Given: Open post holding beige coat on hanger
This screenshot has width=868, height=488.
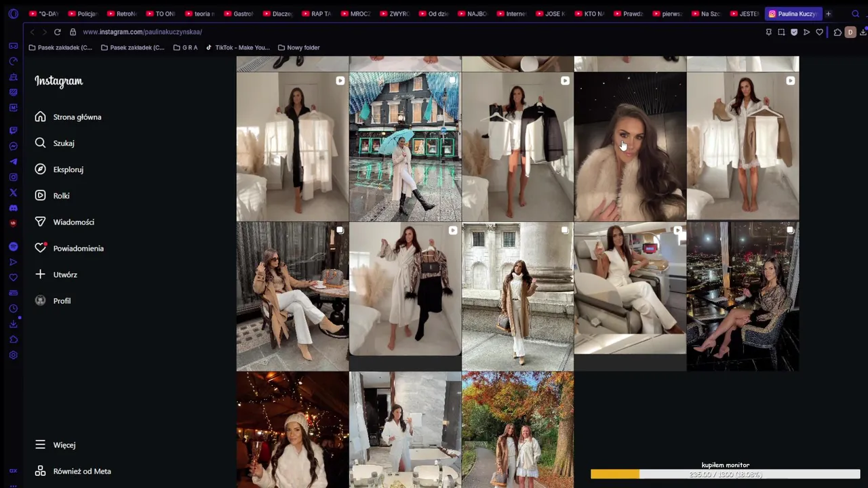Looking at the screenshot, I should pos(743,146).
